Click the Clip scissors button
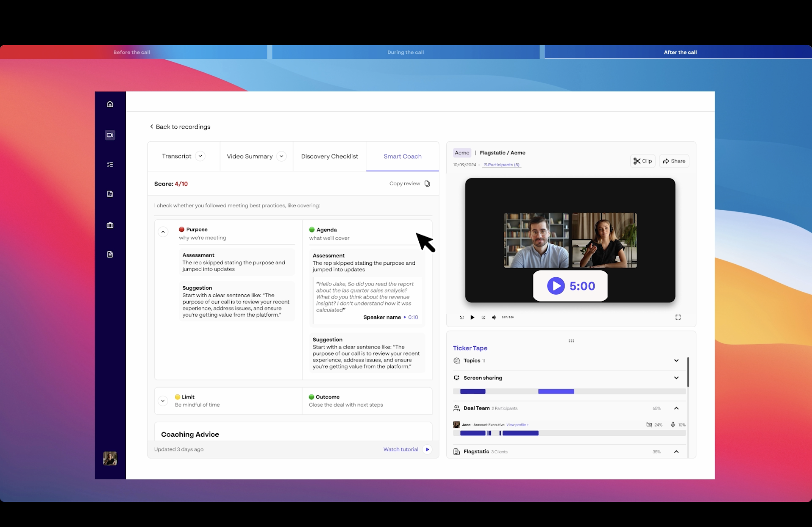 643,161
